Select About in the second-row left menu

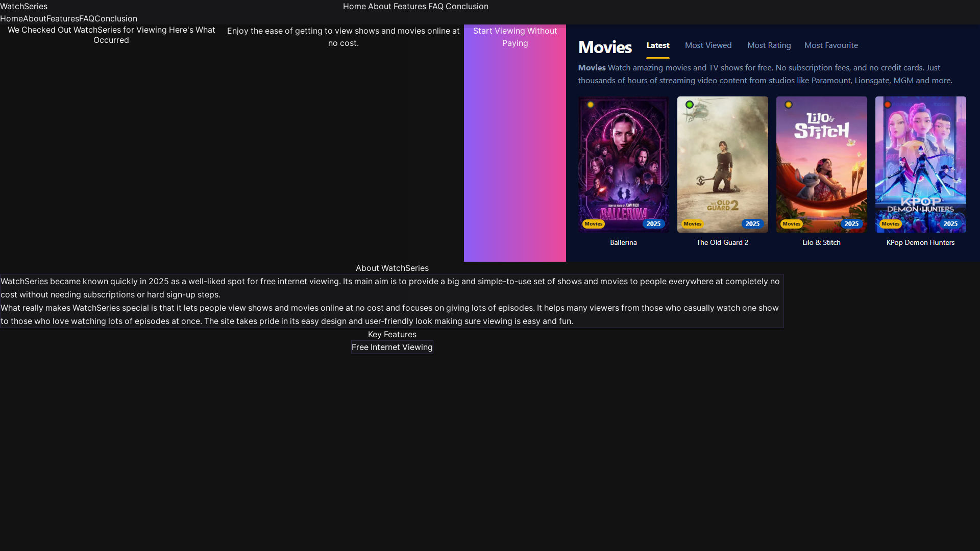[35, 18]
